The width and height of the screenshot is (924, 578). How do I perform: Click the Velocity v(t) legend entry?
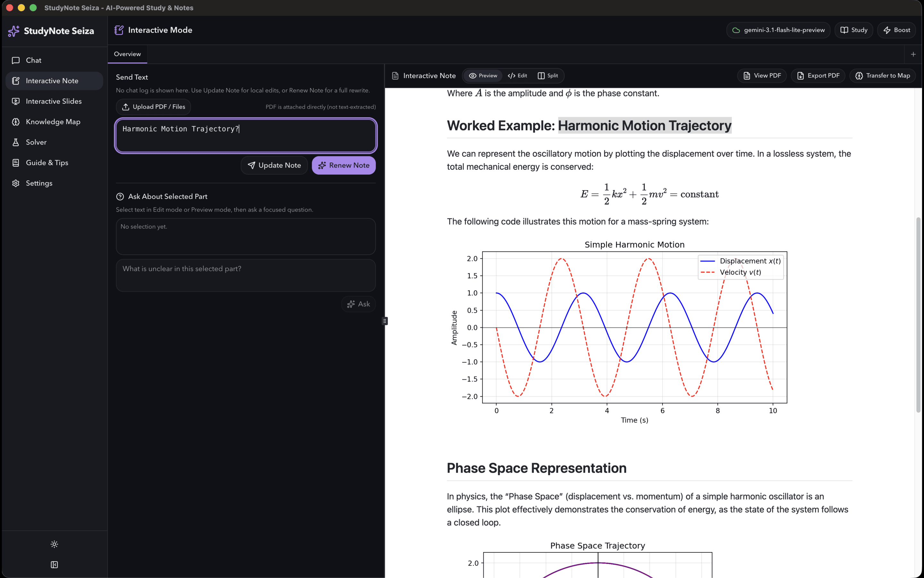click(731, 272)
